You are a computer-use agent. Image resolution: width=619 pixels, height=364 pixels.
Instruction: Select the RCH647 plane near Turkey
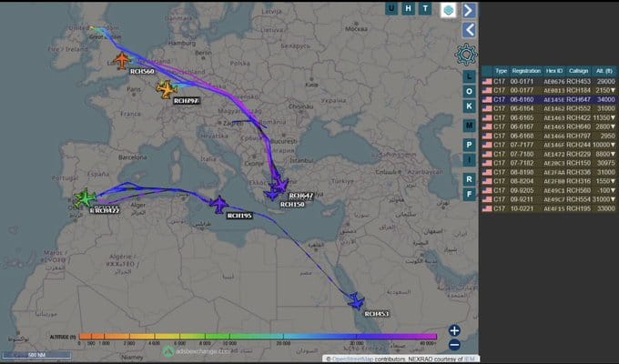(279, 186)
